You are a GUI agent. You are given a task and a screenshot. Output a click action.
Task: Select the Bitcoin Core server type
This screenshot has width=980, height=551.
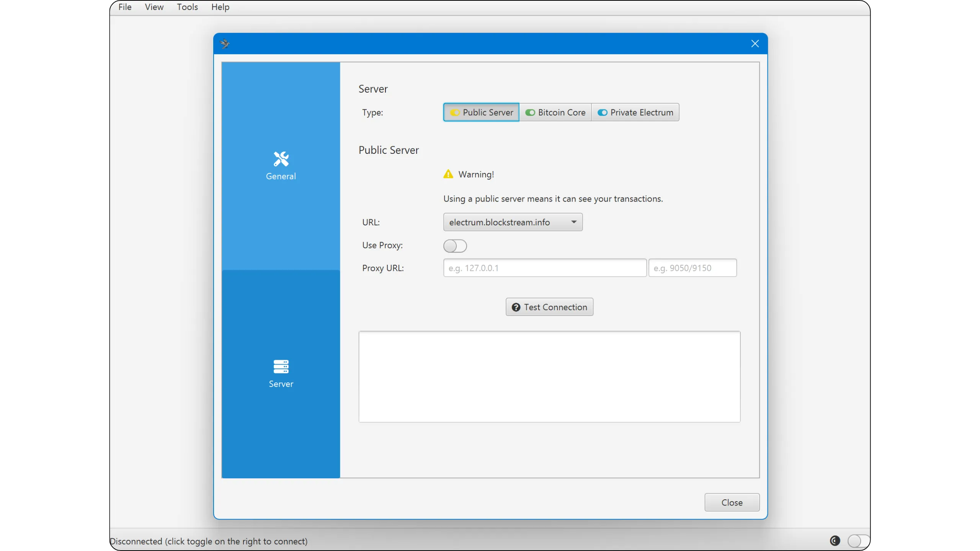(555, 112)
